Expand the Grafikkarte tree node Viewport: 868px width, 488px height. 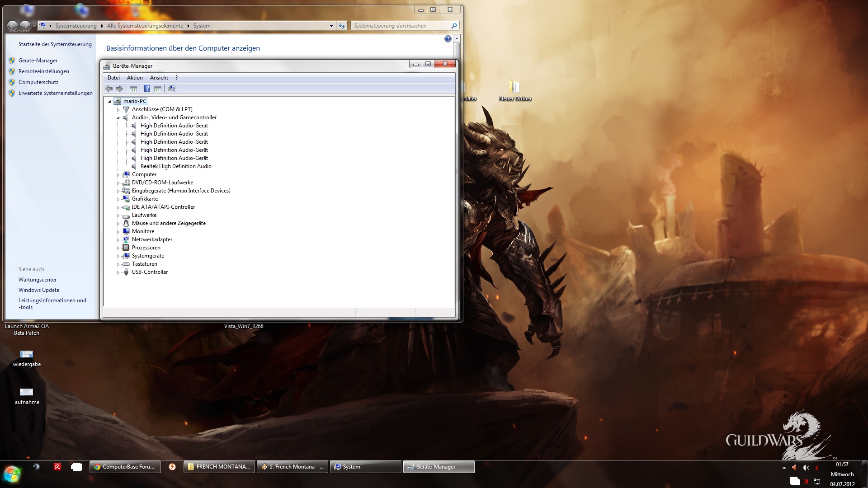(118, 199)
